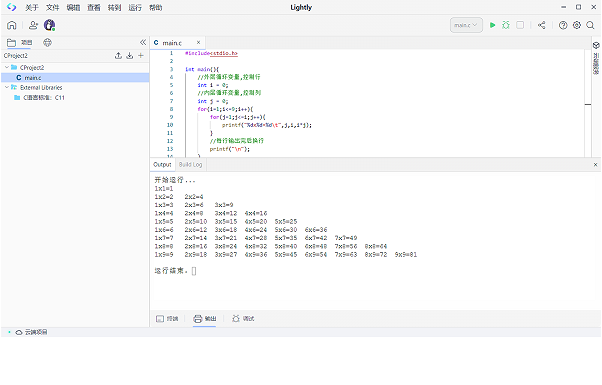Image resolution: width=602 pixels, height=385 pixels.
Task: Open the edit menu, third in menu bar
Action: point(73,8)
